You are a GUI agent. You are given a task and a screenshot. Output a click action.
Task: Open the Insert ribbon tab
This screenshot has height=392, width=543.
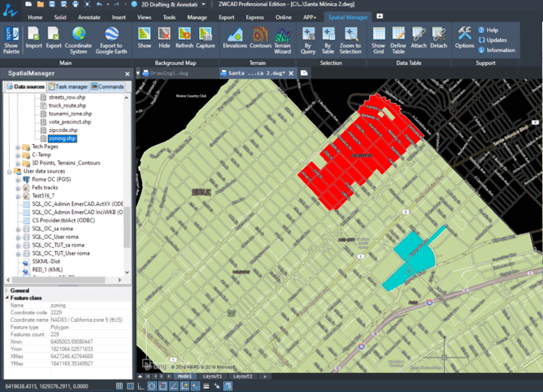pos(119,17)
